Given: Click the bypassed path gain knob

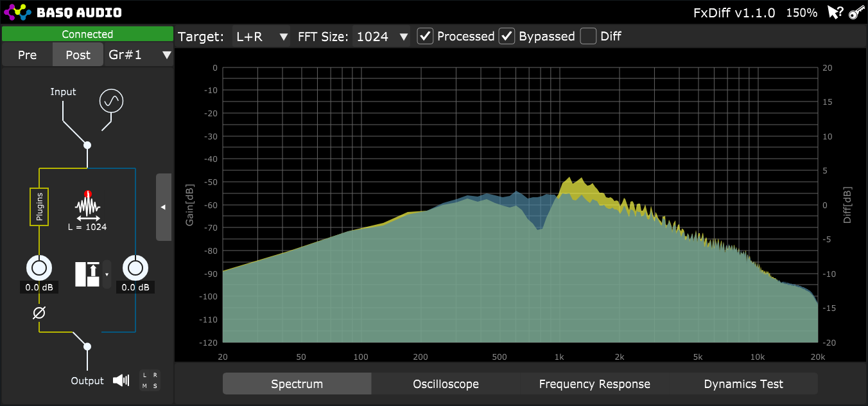Looking at the screenshot, I should click(x=135, y=267).
